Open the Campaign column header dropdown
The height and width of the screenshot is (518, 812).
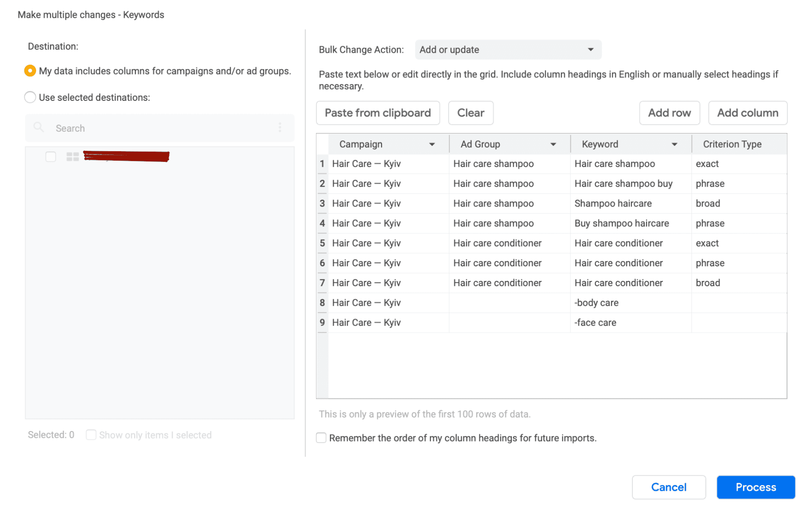(x=432, y=144)
